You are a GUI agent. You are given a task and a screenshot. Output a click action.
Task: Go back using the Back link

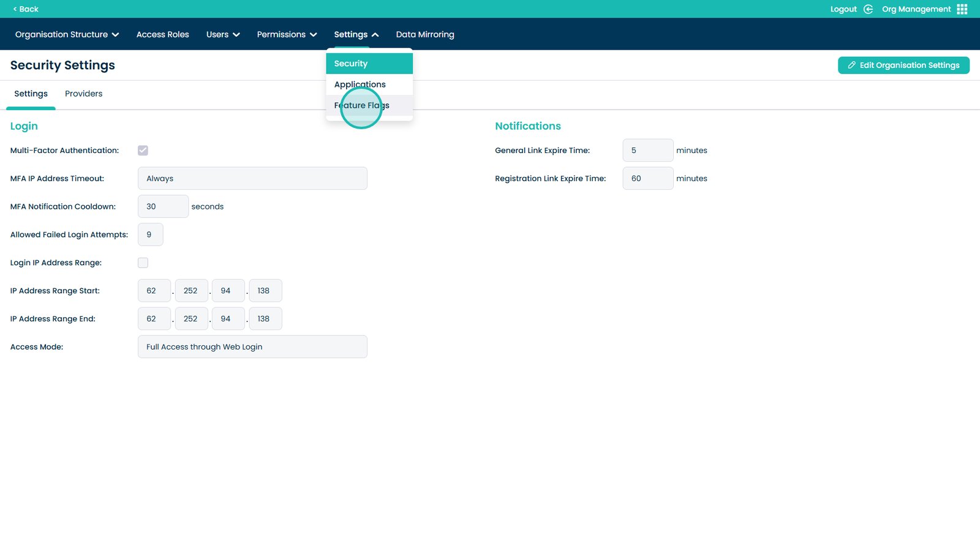26,9
